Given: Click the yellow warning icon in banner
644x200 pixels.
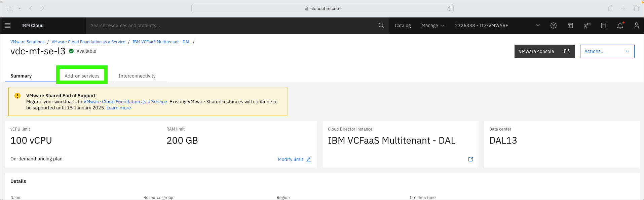Looking at the screenshot, I should (x=17, y=96).
